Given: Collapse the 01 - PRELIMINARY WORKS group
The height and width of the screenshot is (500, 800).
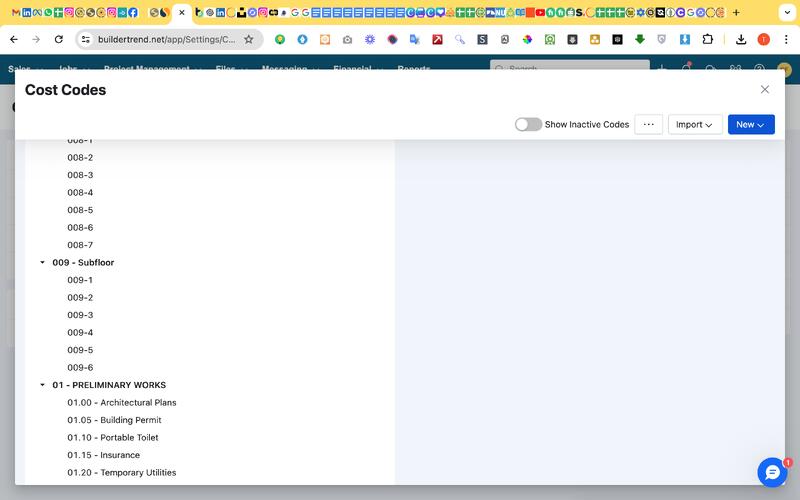Looking at the screenshot, I should (x=42, y=385).
